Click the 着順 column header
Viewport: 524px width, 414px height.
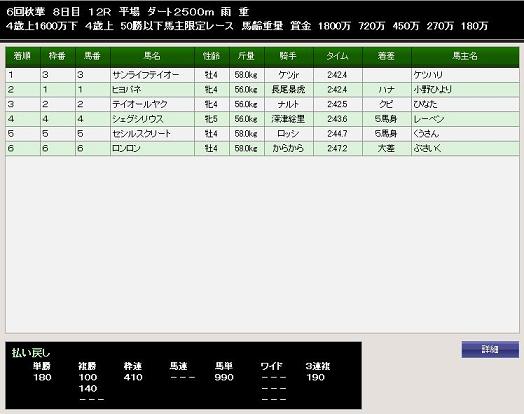click(x=23, y=56)
